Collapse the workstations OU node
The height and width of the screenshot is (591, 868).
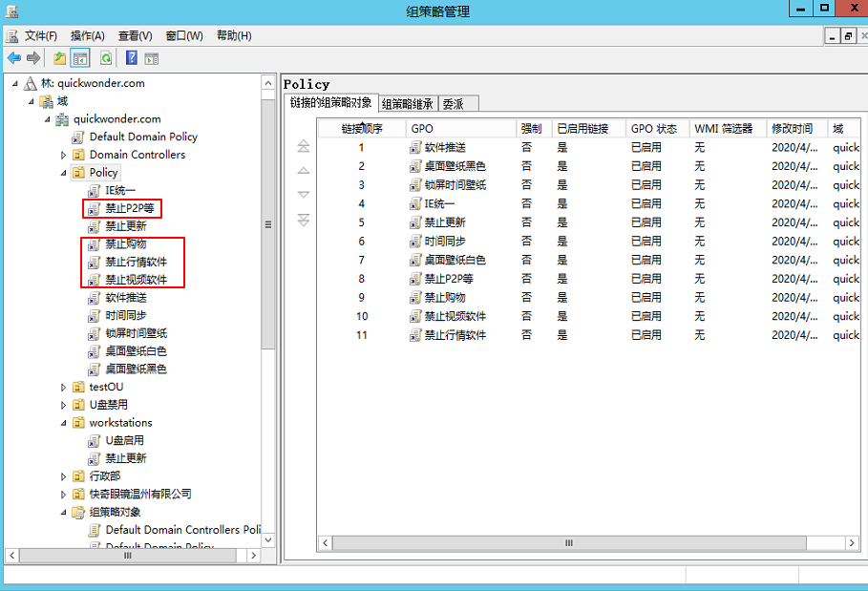[x=64, y=423]
